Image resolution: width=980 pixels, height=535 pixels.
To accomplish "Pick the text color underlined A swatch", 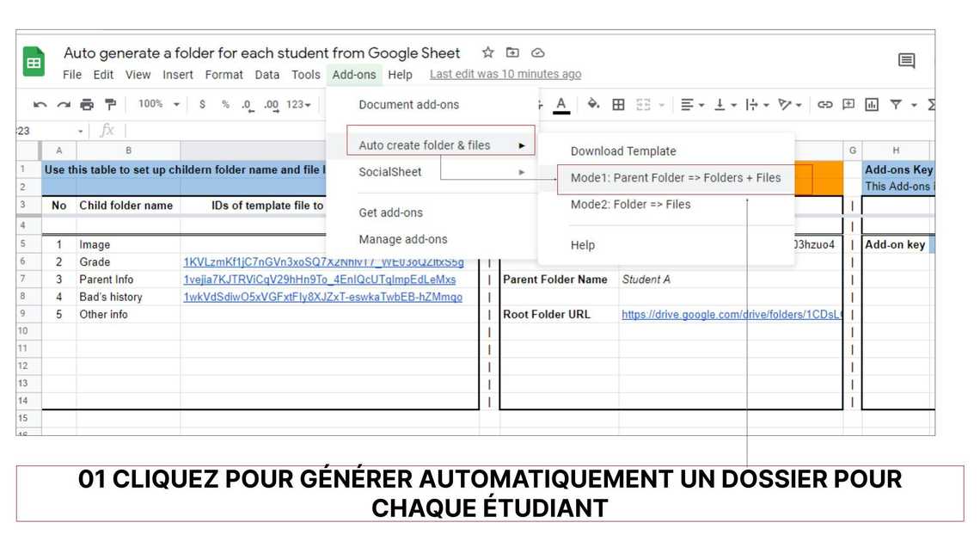I will (x=561, y=105).
